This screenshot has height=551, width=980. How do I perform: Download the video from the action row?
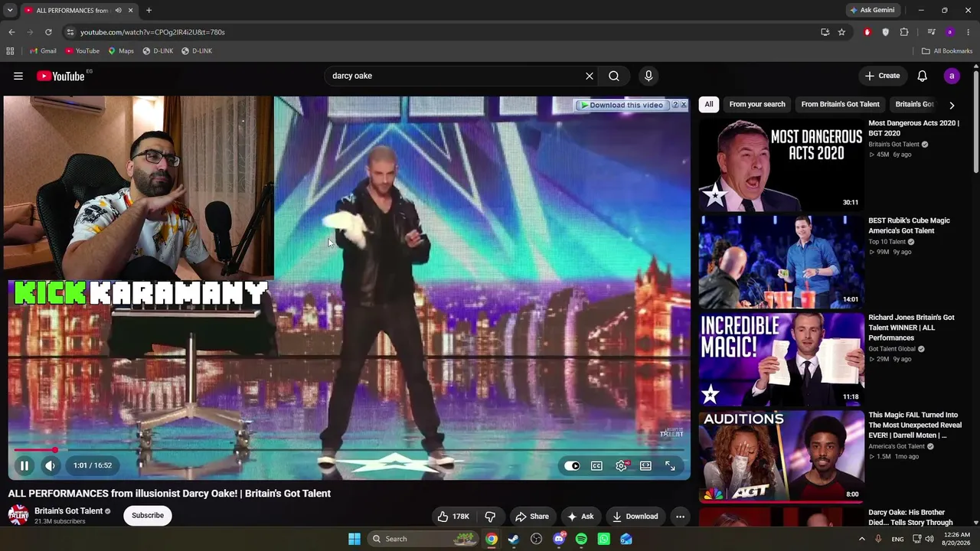pos(635,517)
